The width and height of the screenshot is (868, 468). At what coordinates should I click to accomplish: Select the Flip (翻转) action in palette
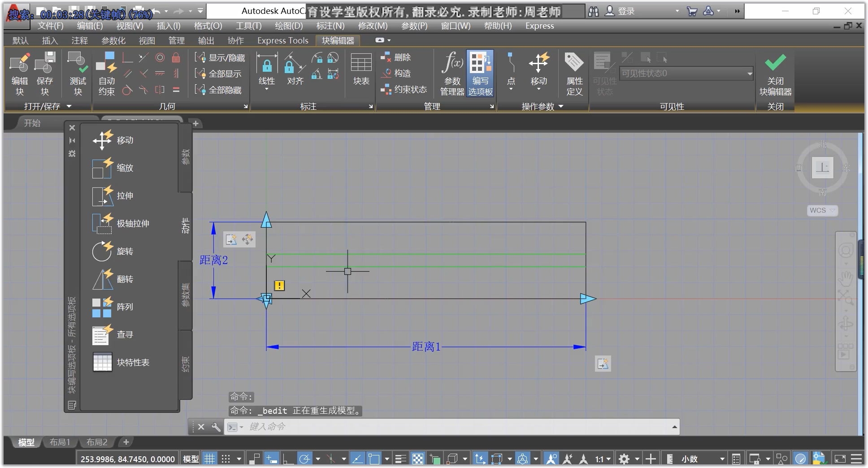point(113,279)
